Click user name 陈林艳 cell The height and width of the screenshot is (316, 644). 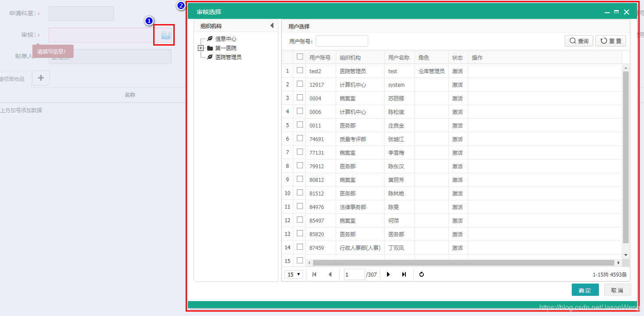click(x=396, y=193)
